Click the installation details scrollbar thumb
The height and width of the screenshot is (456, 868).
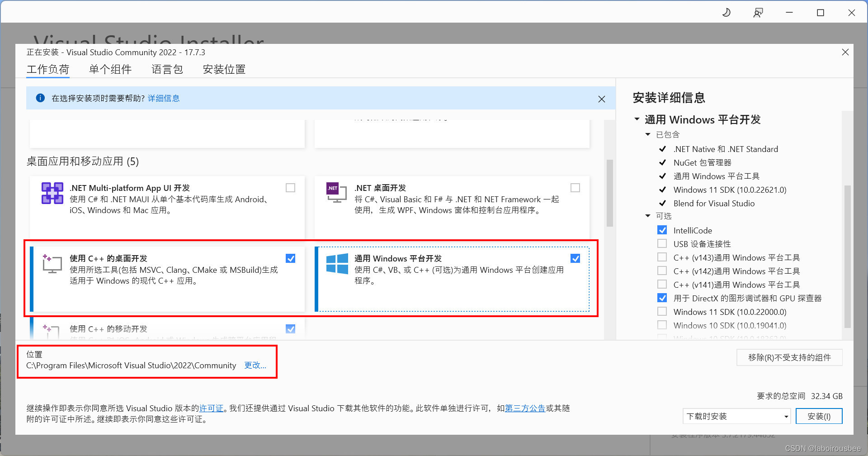click(847, 256)
